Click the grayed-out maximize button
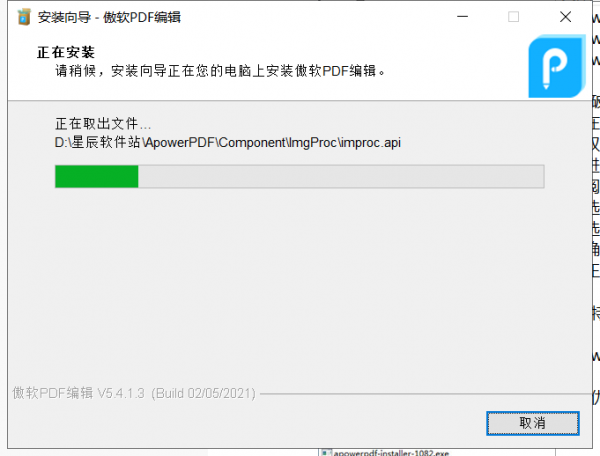The width and height of the screenshot is (600, 456). (x=514, y=17)
